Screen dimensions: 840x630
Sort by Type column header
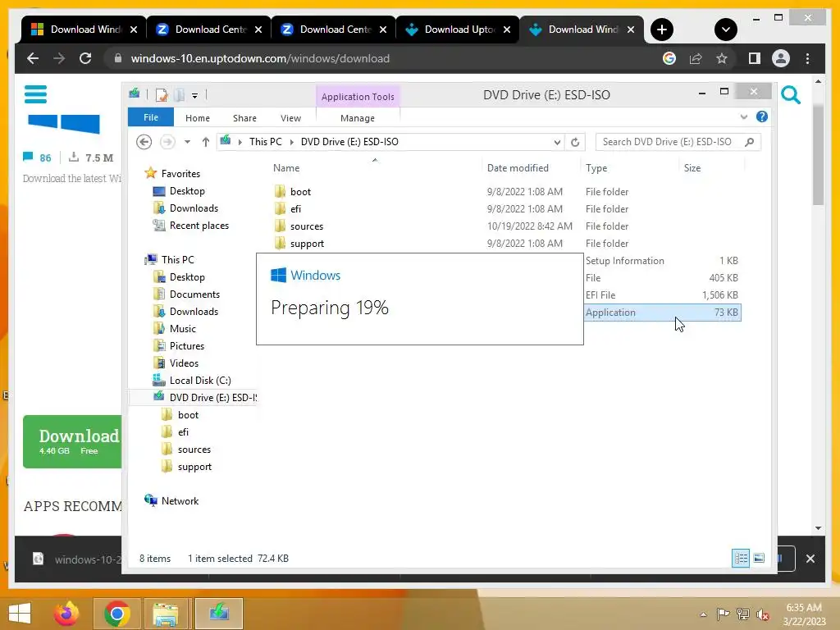point(596,167)
